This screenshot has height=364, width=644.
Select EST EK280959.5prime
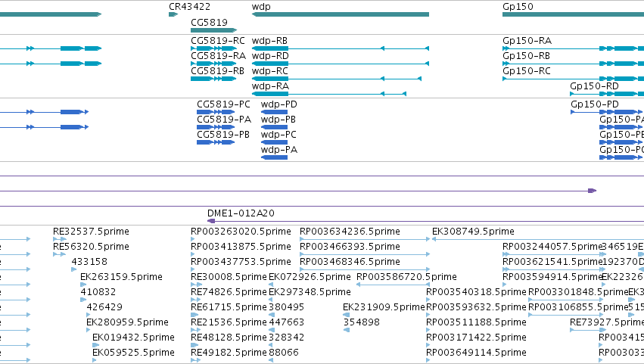89,330
